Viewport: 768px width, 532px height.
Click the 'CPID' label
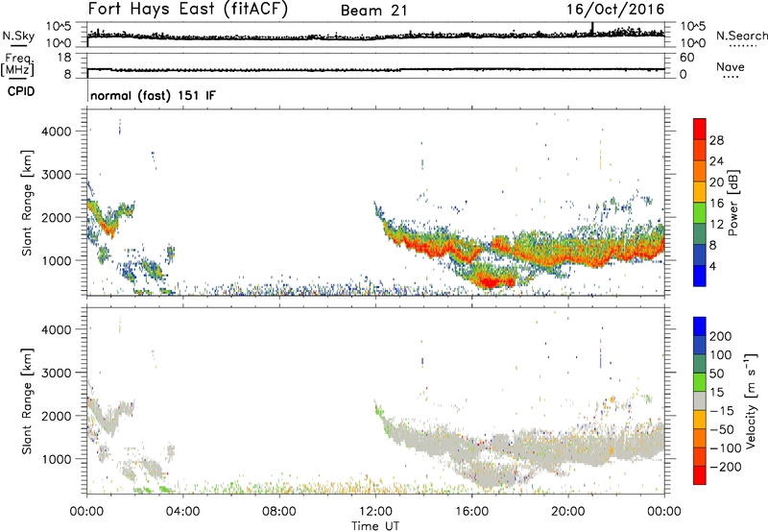coord(21,91)
